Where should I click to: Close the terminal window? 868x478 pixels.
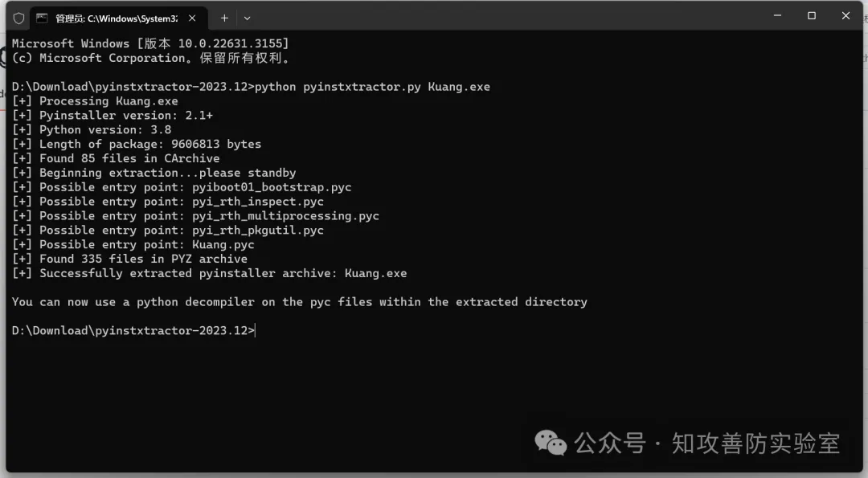(x=846, y=15)
